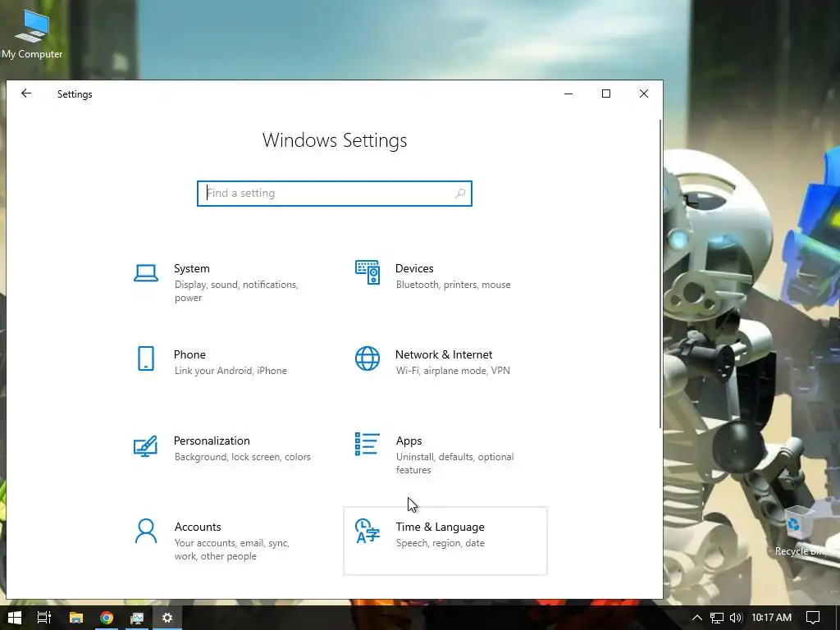This screenshot has height=630, width=840.
Task: Open the pictures app taskbar icon
Action: pos(137,618)
